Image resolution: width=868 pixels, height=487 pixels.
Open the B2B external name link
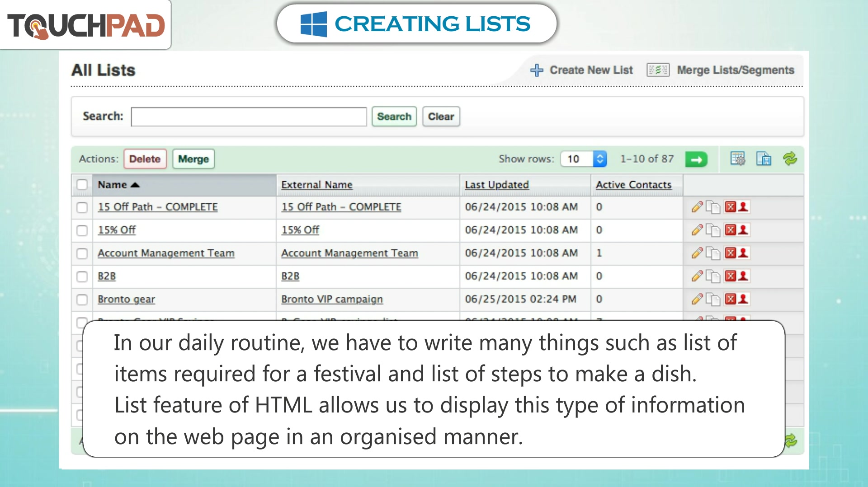290,276
